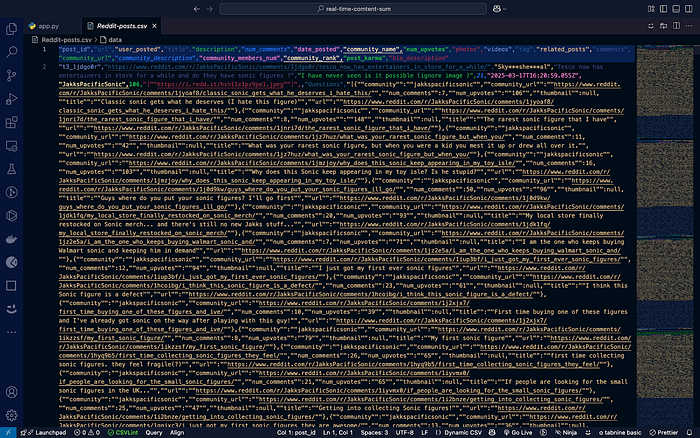Click the "post_id" header field on line 1
Screen dimensions: 700x438
coord(75,49)
